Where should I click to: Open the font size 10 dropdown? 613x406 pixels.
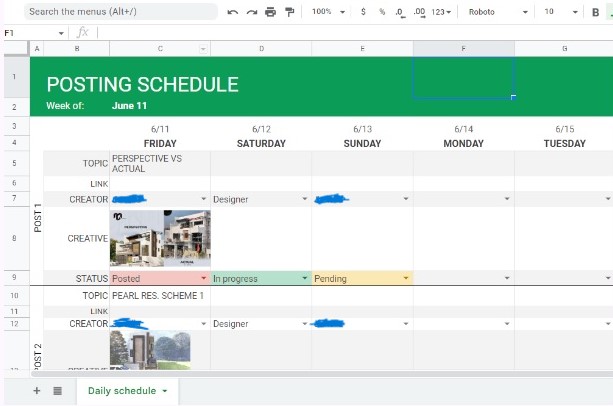coord(561,12)
